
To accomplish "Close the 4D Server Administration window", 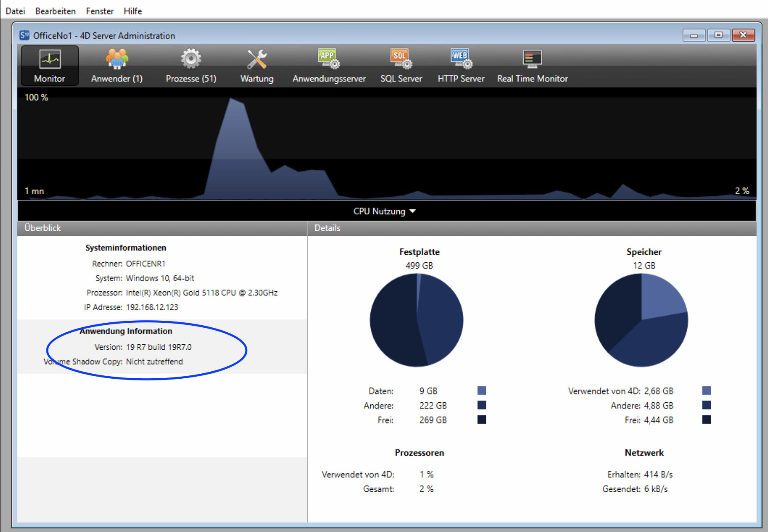I will pyautogui.click(x=743, y=35).
